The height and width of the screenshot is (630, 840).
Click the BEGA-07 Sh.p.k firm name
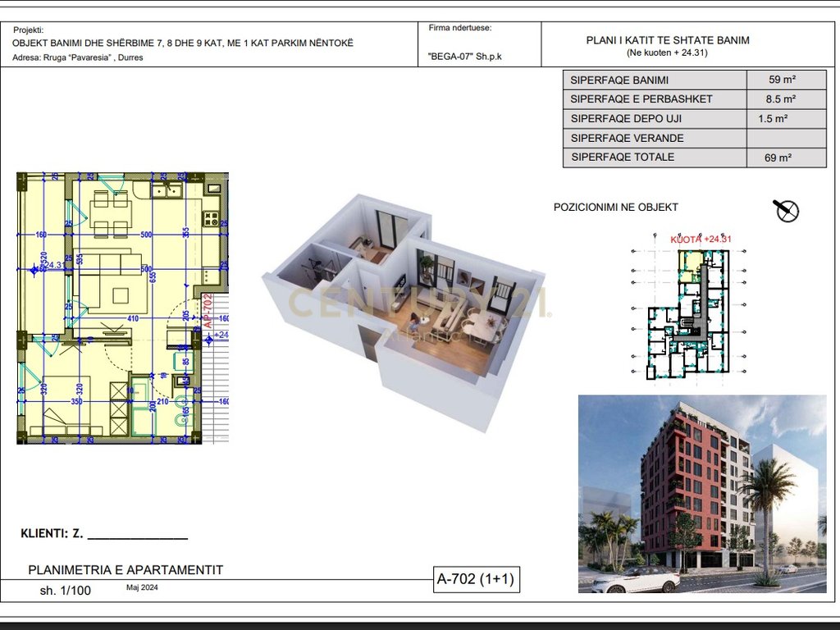465,57
